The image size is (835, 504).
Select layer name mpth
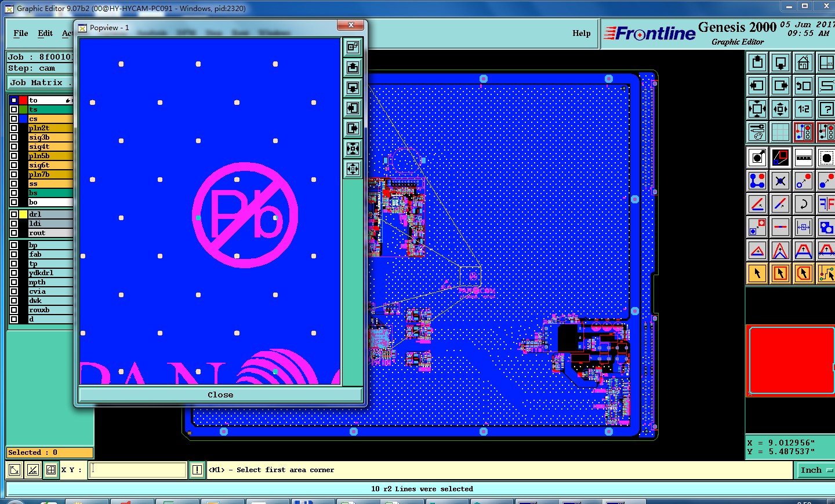tap(50, 282)
